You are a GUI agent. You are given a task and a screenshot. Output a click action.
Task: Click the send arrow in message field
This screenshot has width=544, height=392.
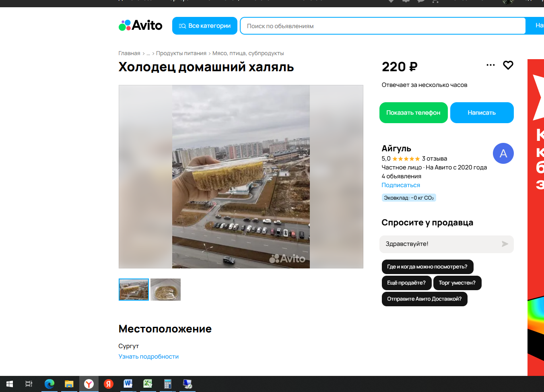coord(505,244)
